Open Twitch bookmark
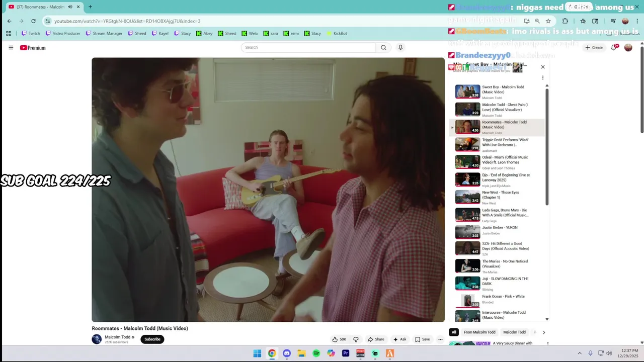Screen dimensions: 644x362 pos(30,33)
